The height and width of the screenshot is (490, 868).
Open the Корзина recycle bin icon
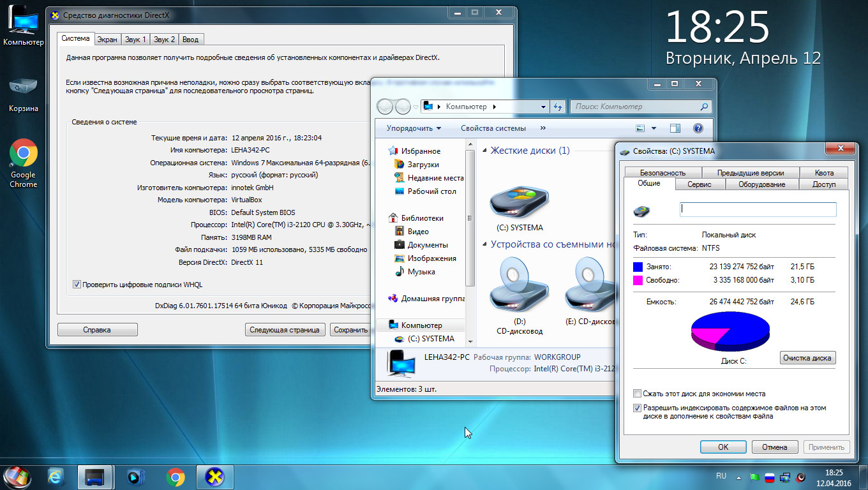[x=24, y=94]
